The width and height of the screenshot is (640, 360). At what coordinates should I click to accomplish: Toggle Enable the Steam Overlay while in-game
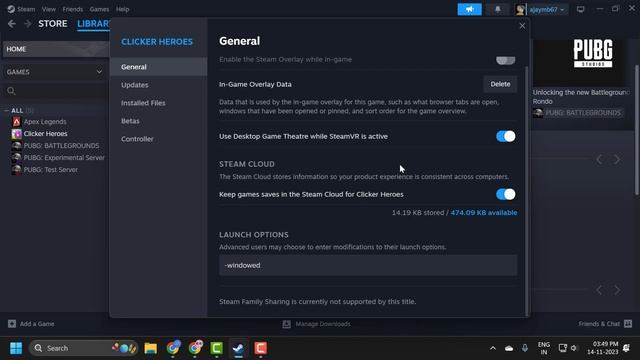[x=506, y=60]
